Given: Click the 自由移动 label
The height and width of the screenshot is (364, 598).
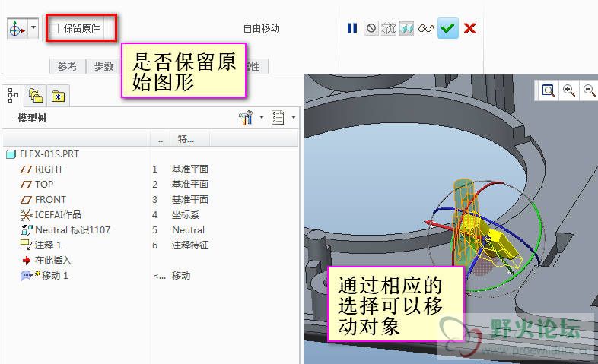Looking at the screenshot, I should coord(261,28).
